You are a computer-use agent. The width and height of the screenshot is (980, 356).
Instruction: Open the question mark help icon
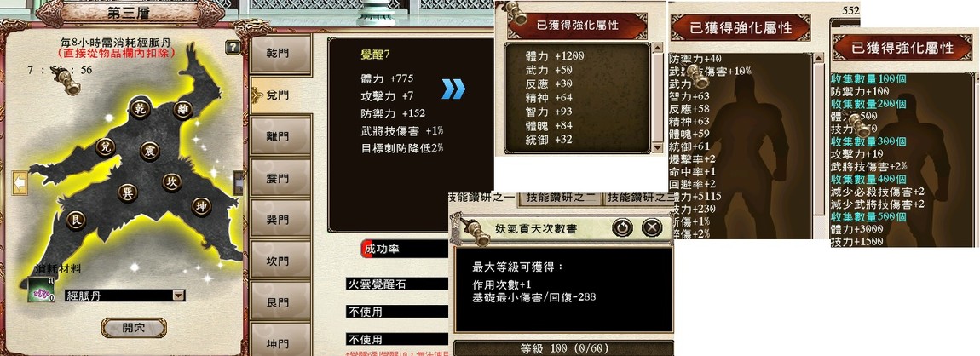pos(233,47)
